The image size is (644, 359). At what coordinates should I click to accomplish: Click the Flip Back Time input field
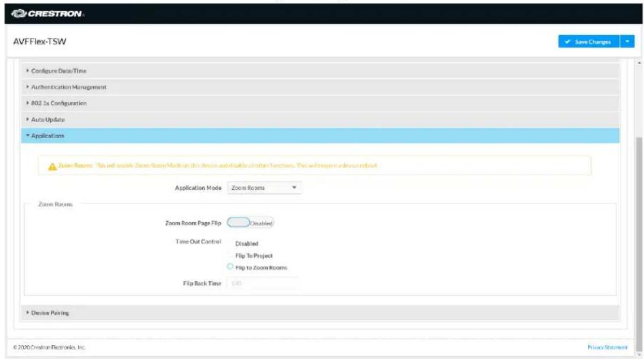pyautogui.click(x=264, y=283)
